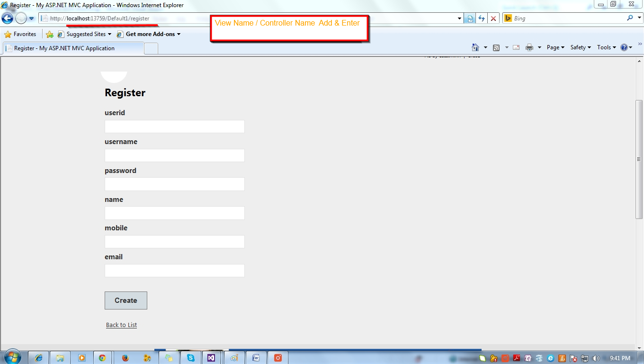
Task: Open the Tools dropdown menu
Action: click(605, 47)
